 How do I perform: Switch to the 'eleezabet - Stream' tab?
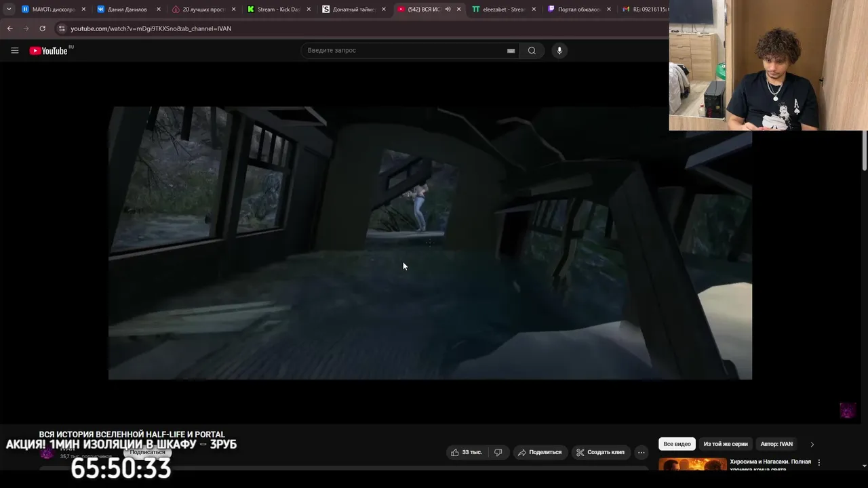point(504,9)
